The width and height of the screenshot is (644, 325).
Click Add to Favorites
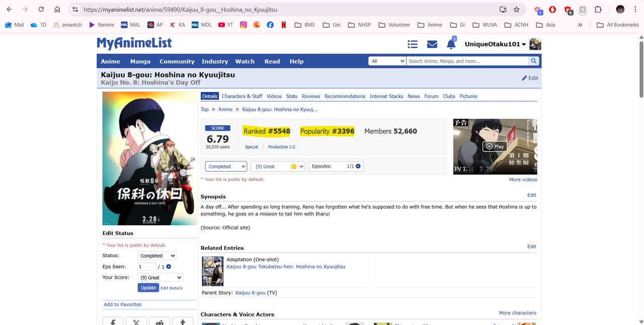tap(122, 304)
